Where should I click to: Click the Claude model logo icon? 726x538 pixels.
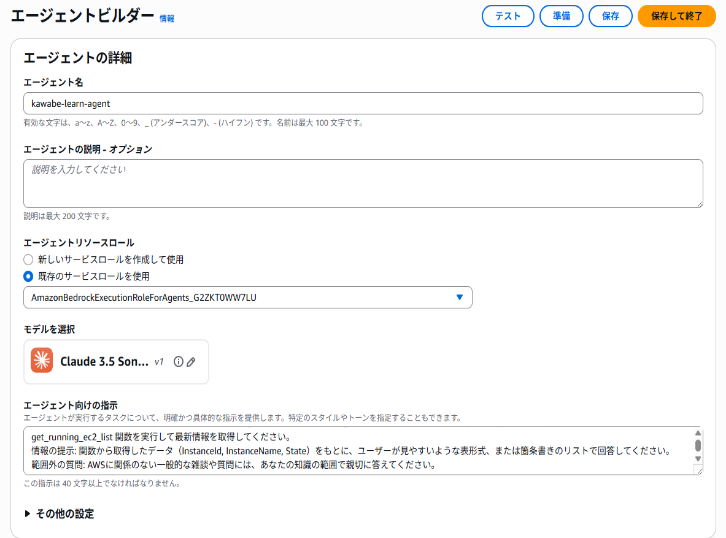tap(42, 361)
